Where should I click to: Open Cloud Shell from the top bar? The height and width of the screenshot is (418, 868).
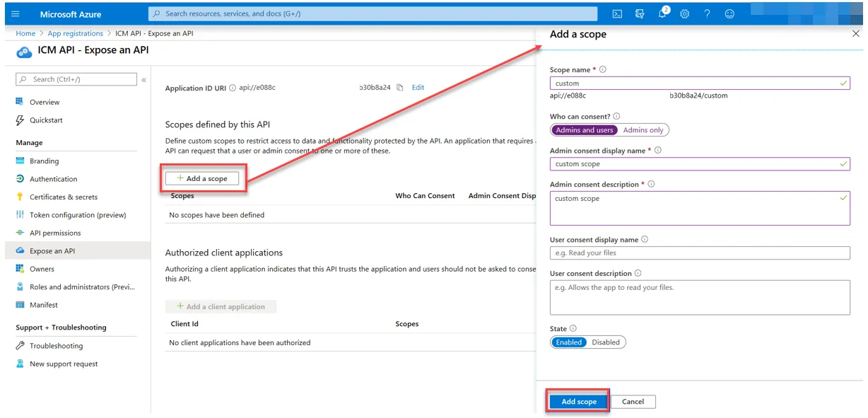click(x=617, y=14)
